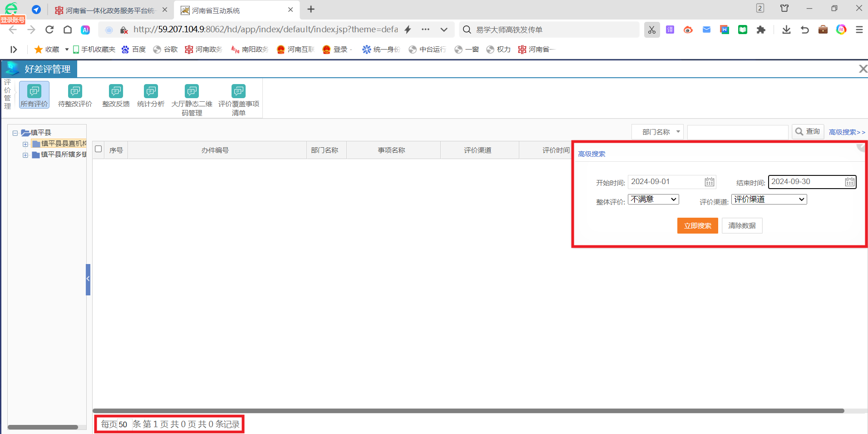Open the extensions puzzle icon
Image resolution: width=868 pixels, height=434 pixels.
(x=761, y=30)
